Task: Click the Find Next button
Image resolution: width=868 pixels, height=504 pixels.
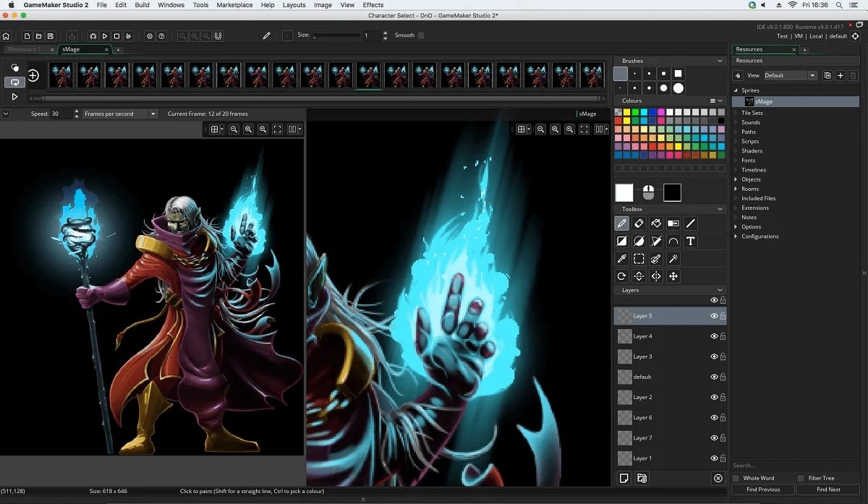Action: tap(828, 490)
